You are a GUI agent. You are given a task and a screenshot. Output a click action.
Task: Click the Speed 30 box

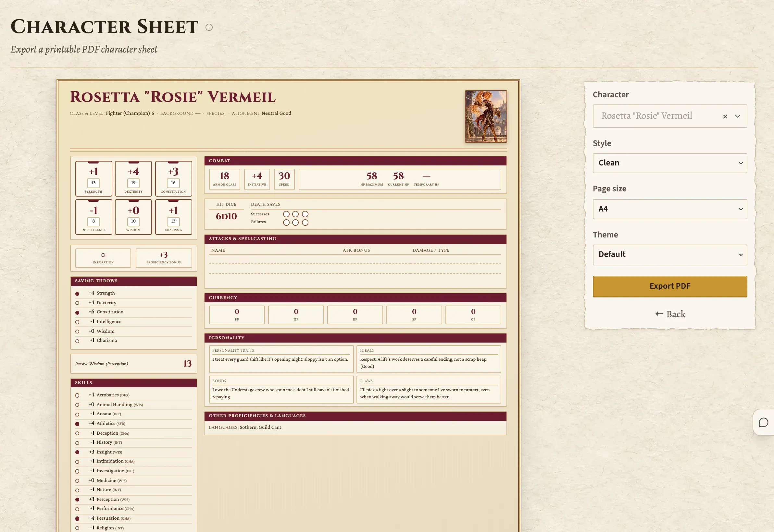[x=284, y=179]
